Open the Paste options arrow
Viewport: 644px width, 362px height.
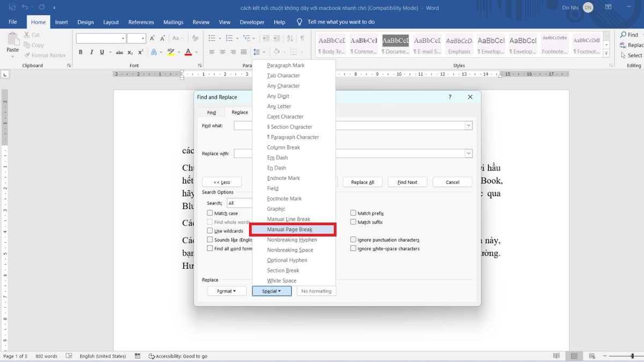click(12, 57)
